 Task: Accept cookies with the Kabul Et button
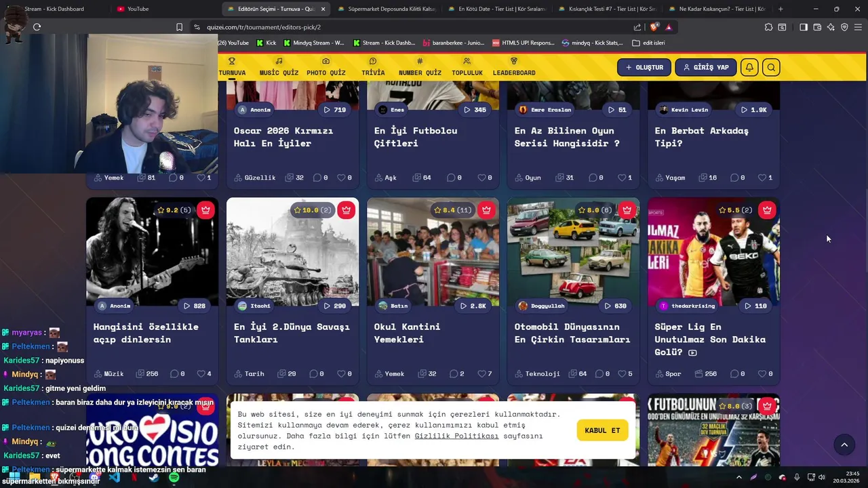(x=602, y=430)
